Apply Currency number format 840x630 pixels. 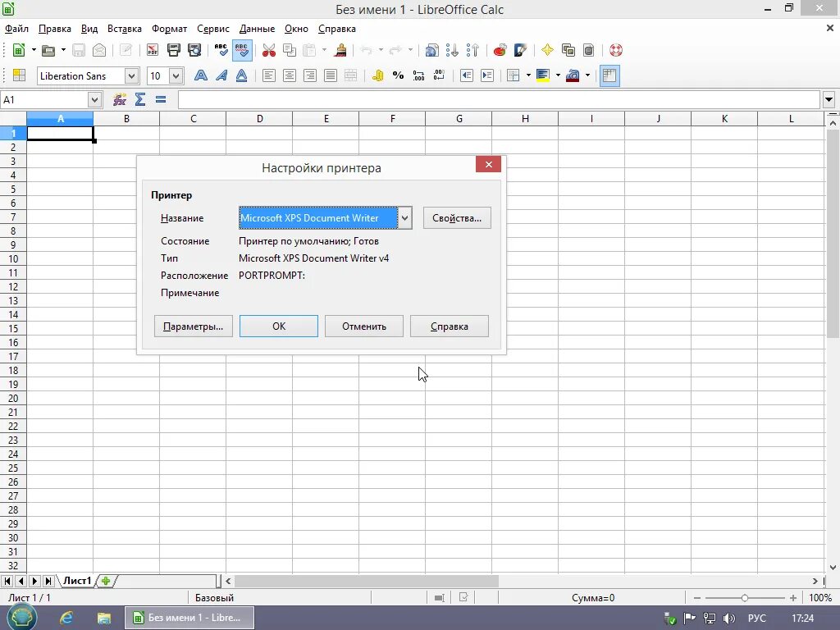click(377, 75)
